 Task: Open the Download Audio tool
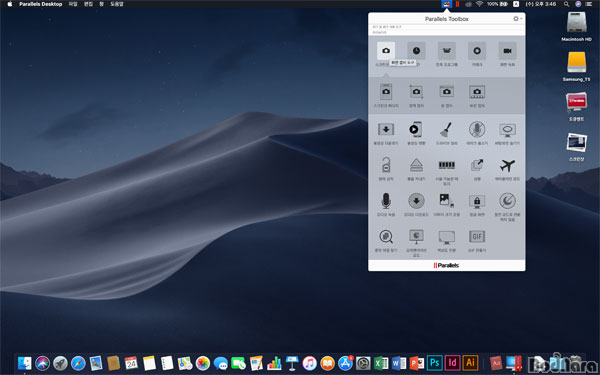(x=416, y=201)
